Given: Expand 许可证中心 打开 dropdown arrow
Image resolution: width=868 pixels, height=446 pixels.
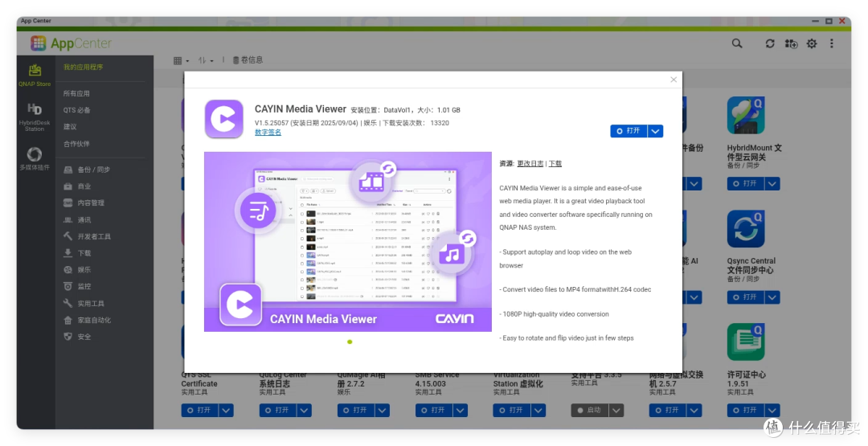Looking at the screenshot, I should (772, 410).
